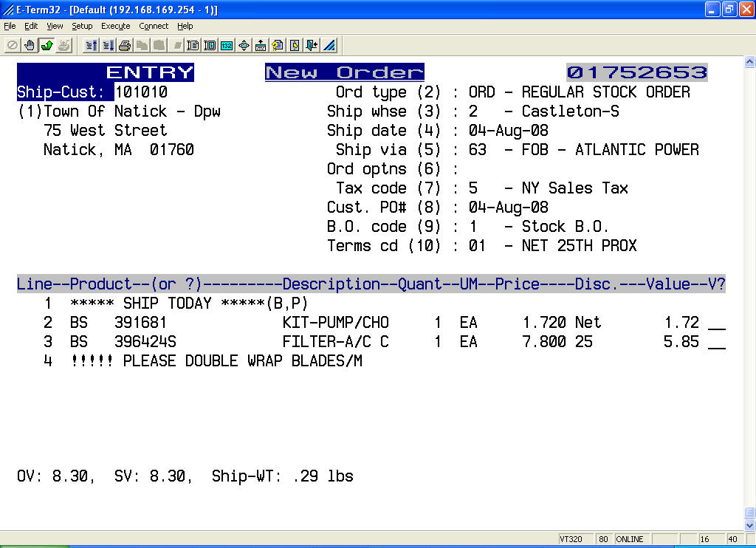Click the NY Sales Tax code value
This screenshot has width=756, height=548.
574,188
